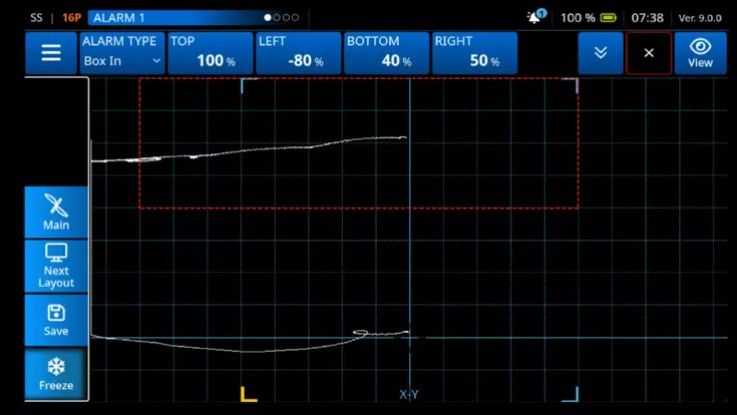The width and height of the screenshot is (737, 415).
Task: Click the 100 % battery percentage text
Action: [x=578, y=18]
